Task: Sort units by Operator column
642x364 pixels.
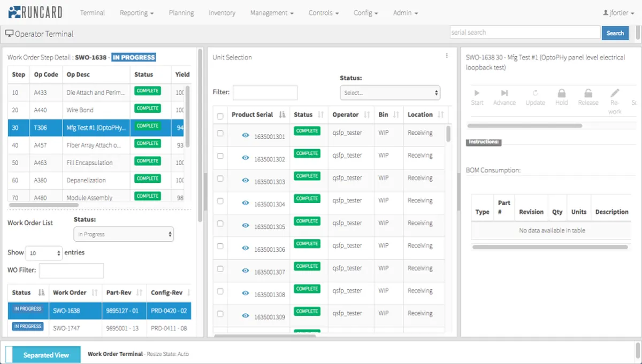Action: click(x=351, y=114)
